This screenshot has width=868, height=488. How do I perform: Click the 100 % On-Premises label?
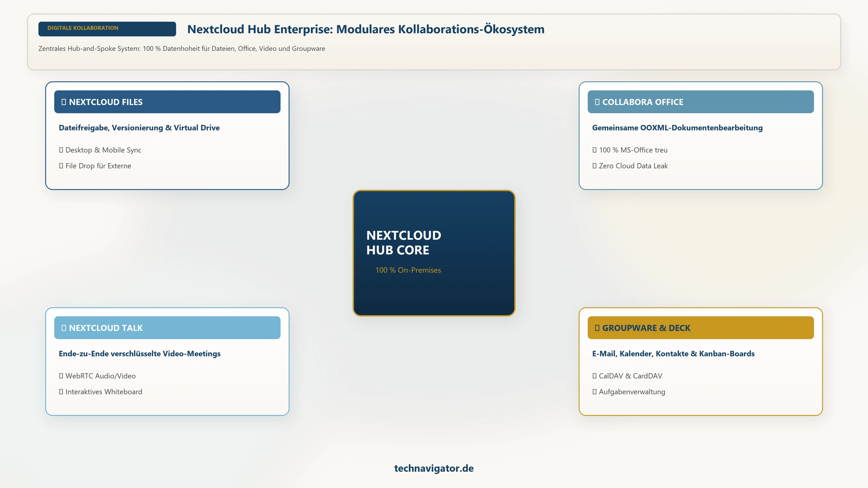[x=408, y=270]
